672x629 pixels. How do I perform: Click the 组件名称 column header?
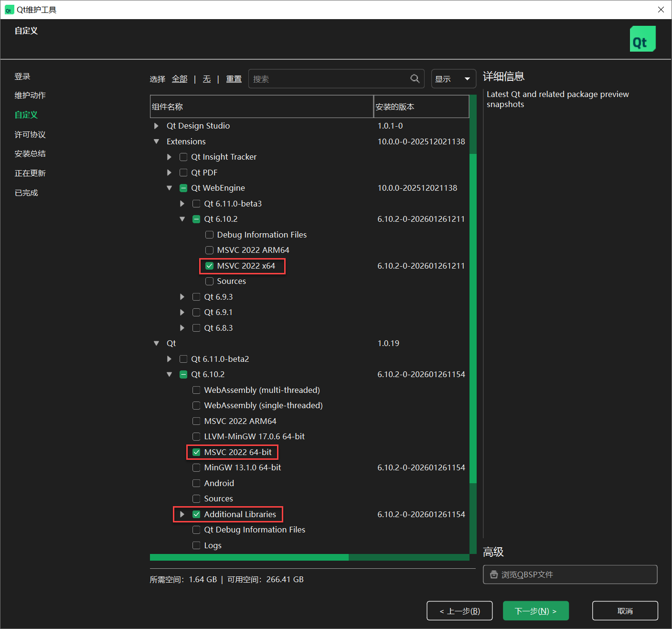(x=262, y=107)
